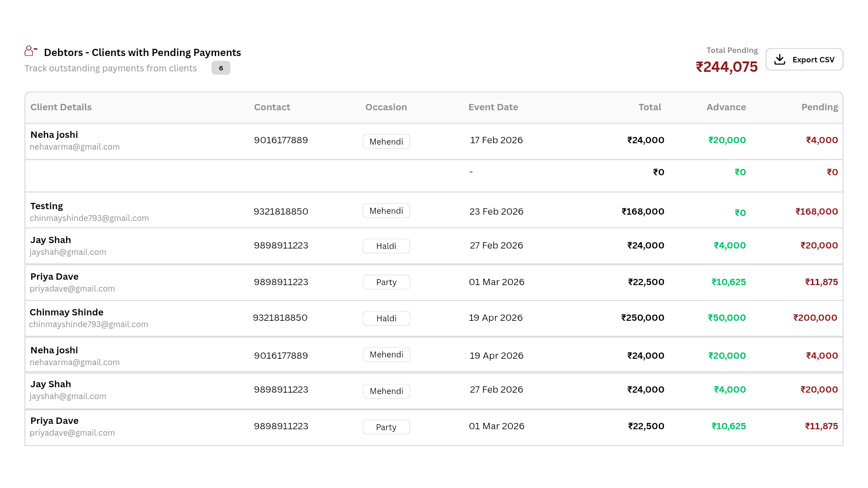Select the Mehendi badge for Neha joshi

tap(386, 141)
